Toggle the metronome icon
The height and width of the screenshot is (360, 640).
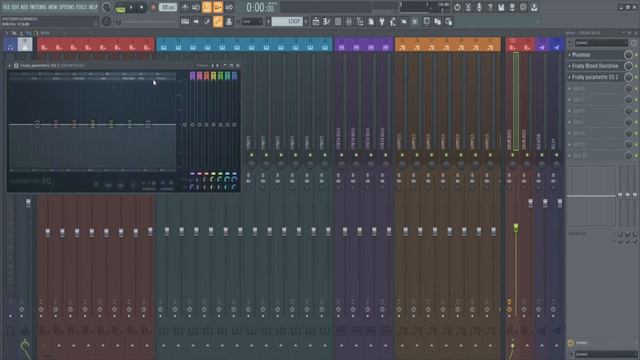[x=185, y=7]
